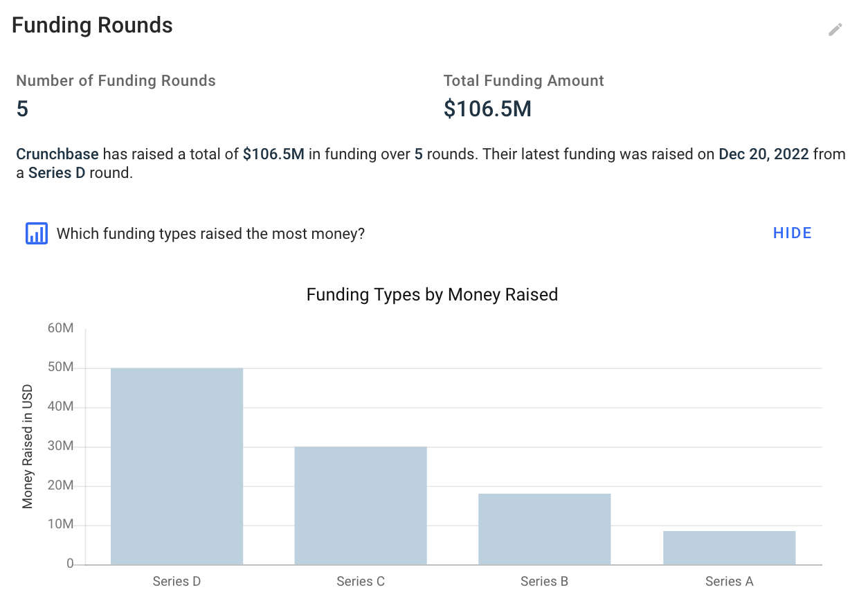Select the Series C bar
The width and height of the screenshot is (868, 601).
[361, 505]
